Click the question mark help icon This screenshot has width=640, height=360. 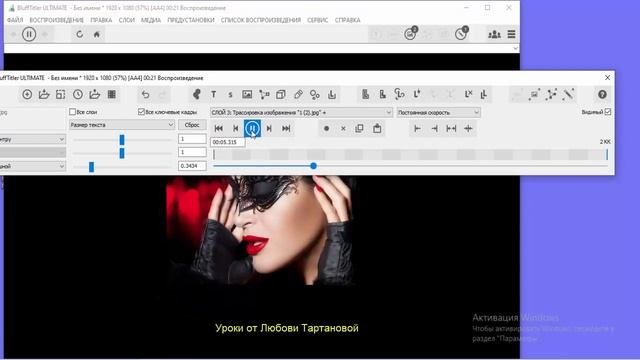click(x=602, y=95)
